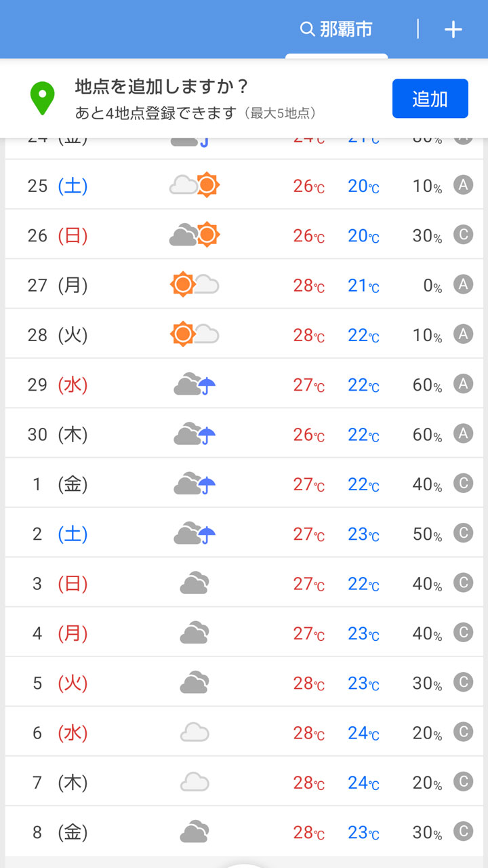Viewport: 488px width, 868px height.
Task: Tap 60% rain chance on 29 (水)
Action: click(427, 385)
